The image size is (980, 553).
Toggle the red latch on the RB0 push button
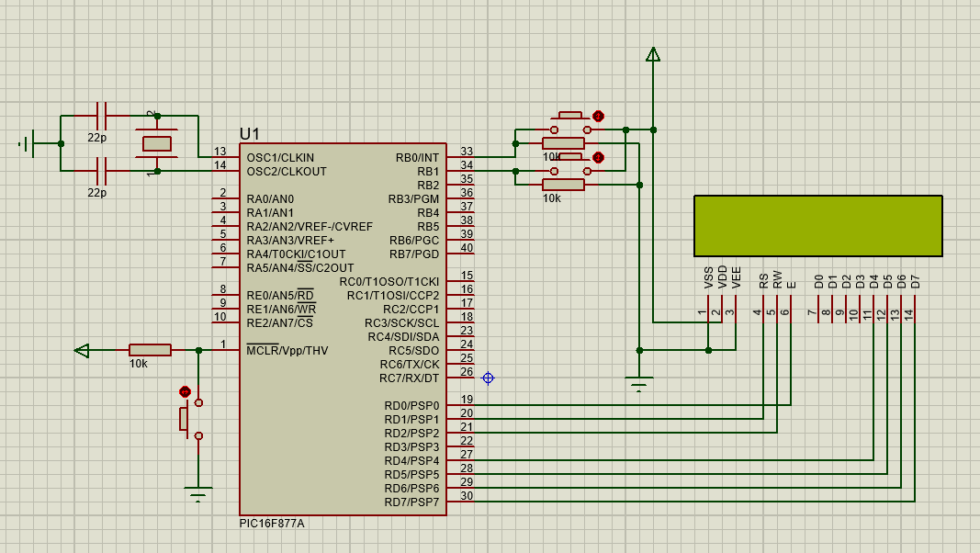tap(599, 116)
